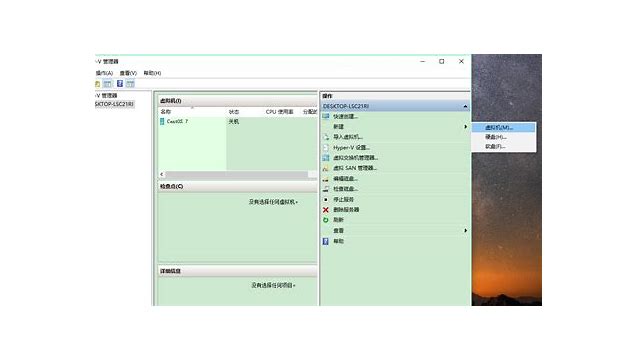Click the 检查磁盘 inspect disk icon
The height and width of the screenshot is (360, 638).
click(x=326, y=189)
